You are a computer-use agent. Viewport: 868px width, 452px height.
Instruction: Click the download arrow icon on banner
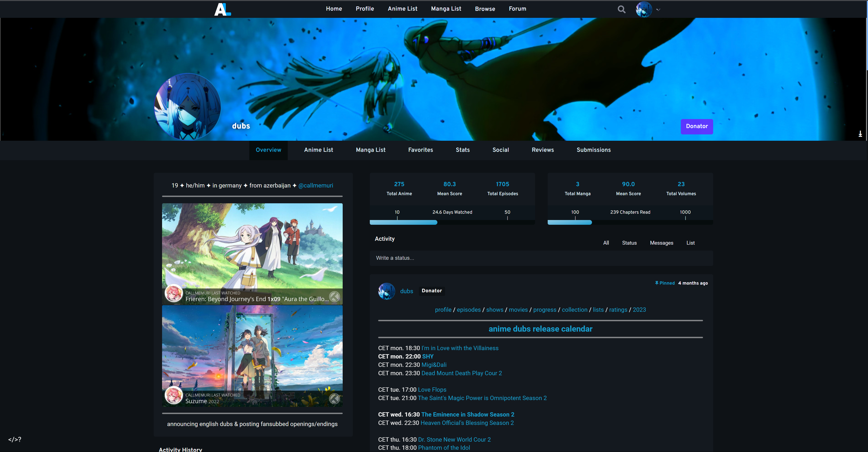click(860, 134)
